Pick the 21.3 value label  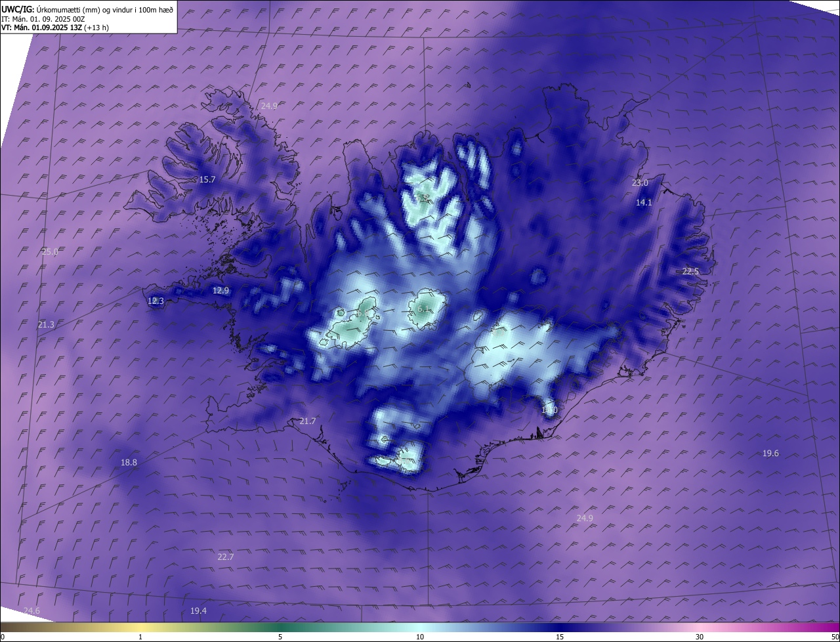pos(46,325)
